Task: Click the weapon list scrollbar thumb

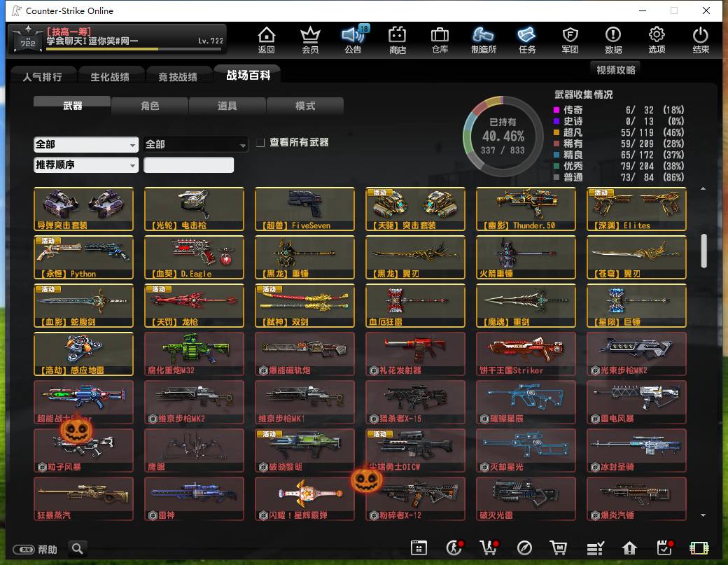Action: [704, 250]
